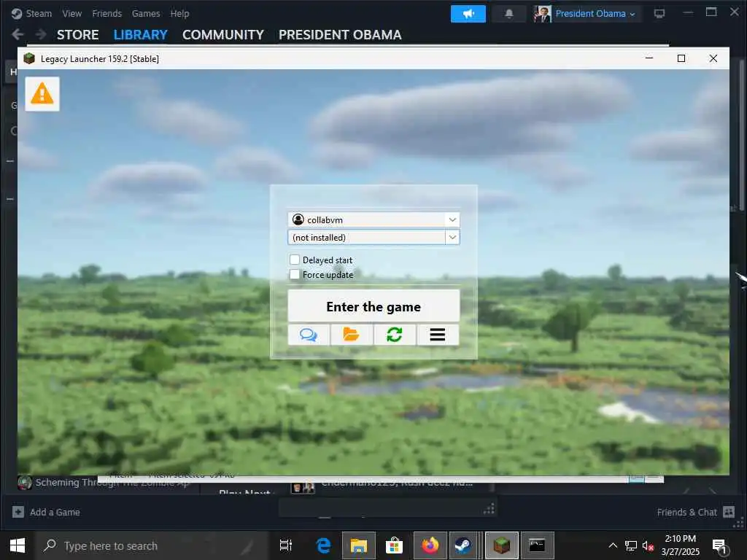Launch Microsoft Edge from taskbar
The image size is (747, 560).
[x=323, y=545]
